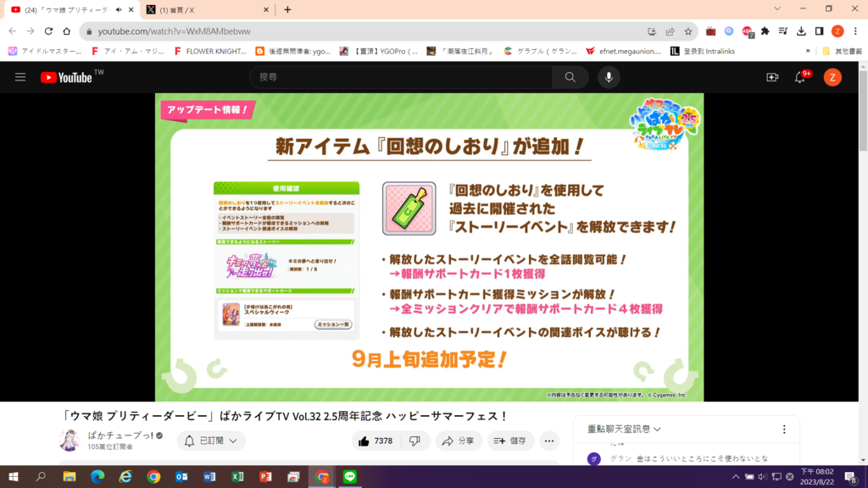The height and width of the screenshot is (488, 868).
Task: Show browser downloads
Action: tap(801, 31)
